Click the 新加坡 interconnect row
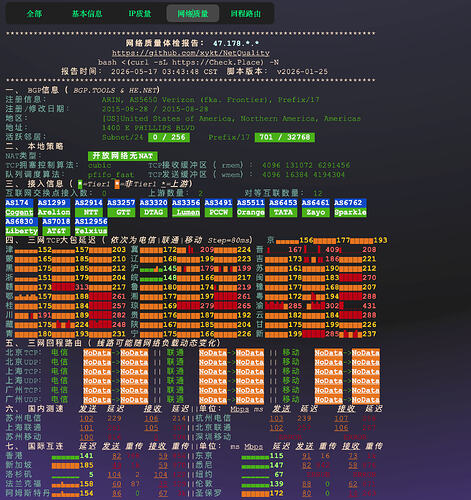The image size is (471, 500). (x=97, y=465)
